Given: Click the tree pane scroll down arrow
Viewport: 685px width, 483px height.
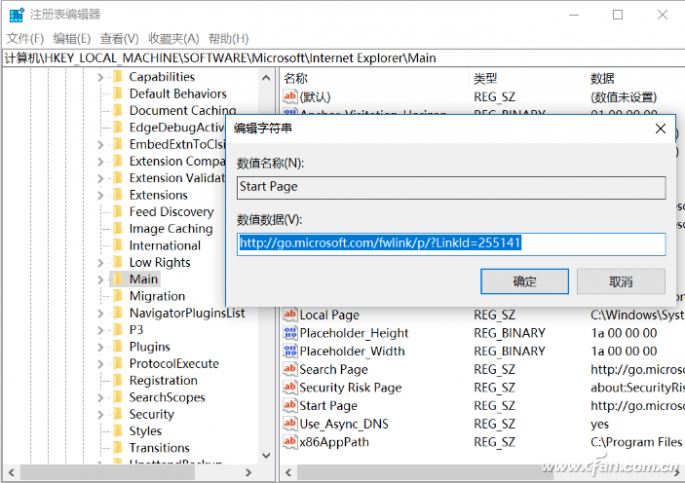Looking at the screenshot, I should (266, 455).
